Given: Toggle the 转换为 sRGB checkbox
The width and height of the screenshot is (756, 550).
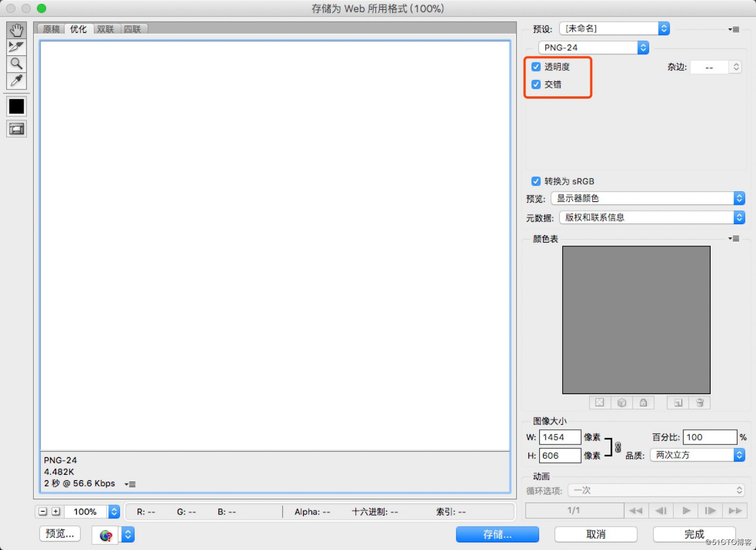Looking at the screenshot, I should click(536, 181).
